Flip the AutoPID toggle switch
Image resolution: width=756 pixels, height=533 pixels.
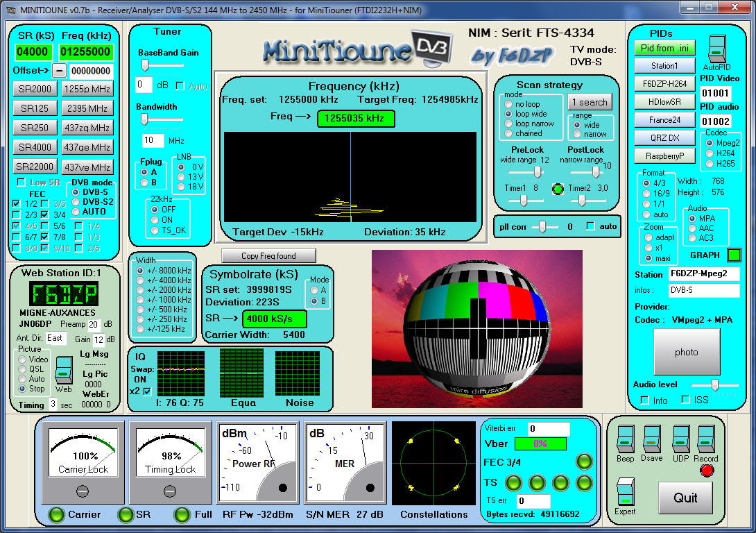(717, 49)
